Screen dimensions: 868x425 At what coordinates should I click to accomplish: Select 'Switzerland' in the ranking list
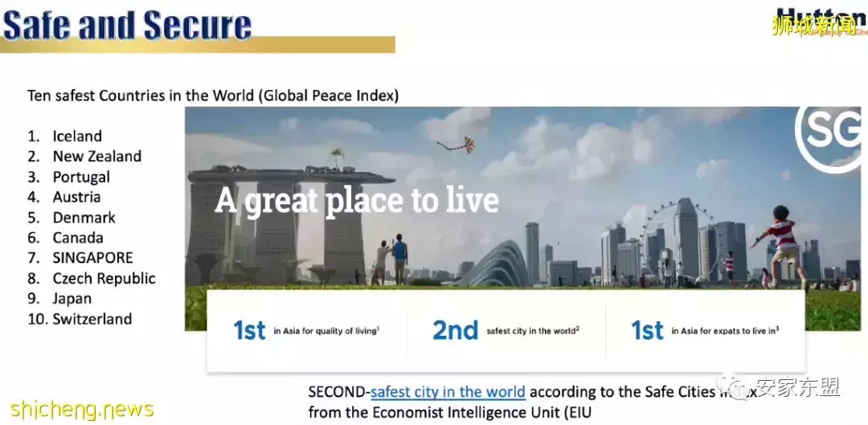pyautogui.click(x=92, y=319)
